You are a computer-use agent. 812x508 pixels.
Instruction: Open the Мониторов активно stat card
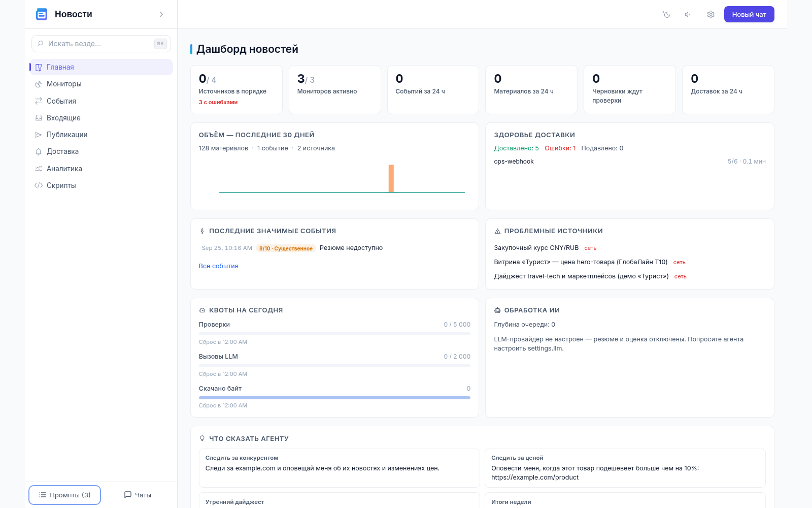(335, 90)
